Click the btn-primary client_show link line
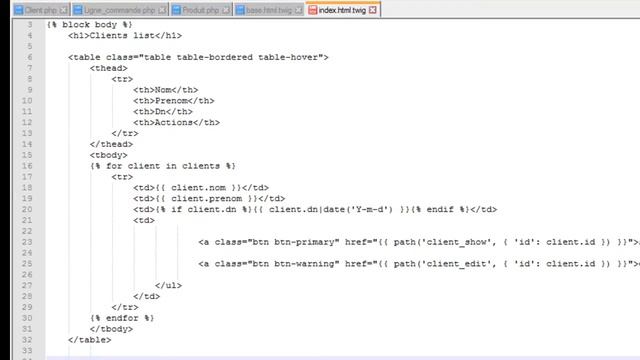 [419, 242]
